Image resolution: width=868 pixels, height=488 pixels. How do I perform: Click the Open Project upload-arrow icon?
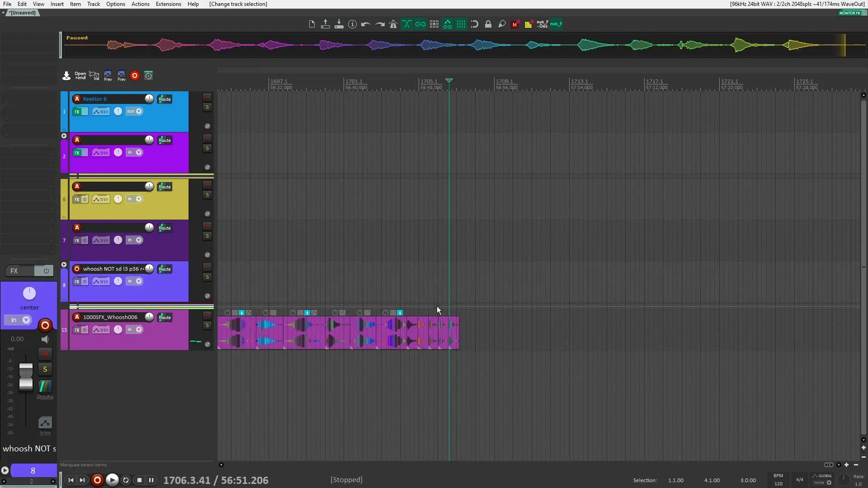tap(325, 24)
